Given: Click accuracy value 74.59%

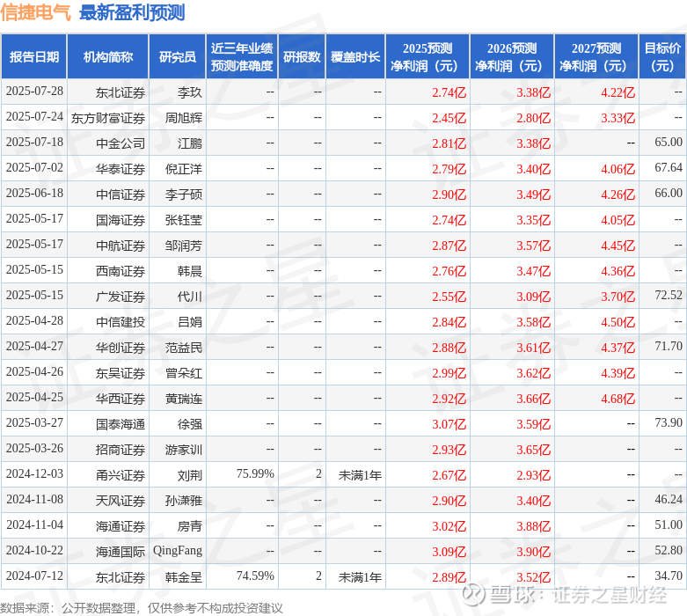Looking at the screenshot, I should pos(255,576).
